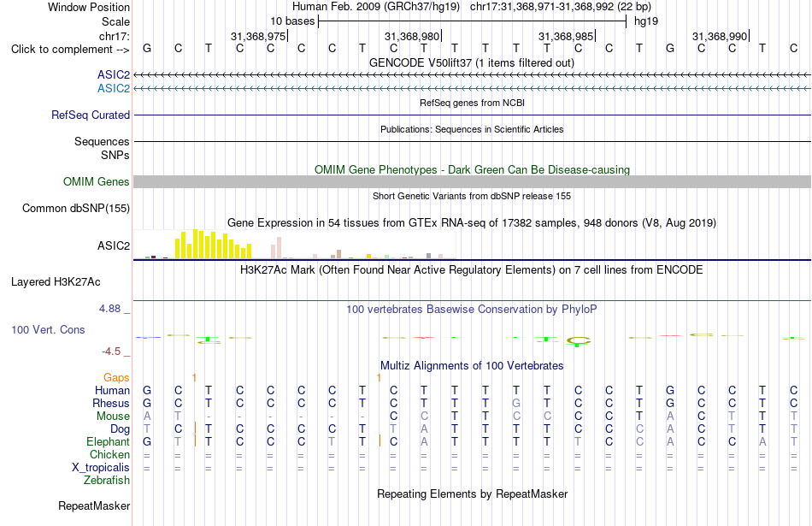Click position marker 31,368,990
The image size is (812, 526).
(721, 36)
